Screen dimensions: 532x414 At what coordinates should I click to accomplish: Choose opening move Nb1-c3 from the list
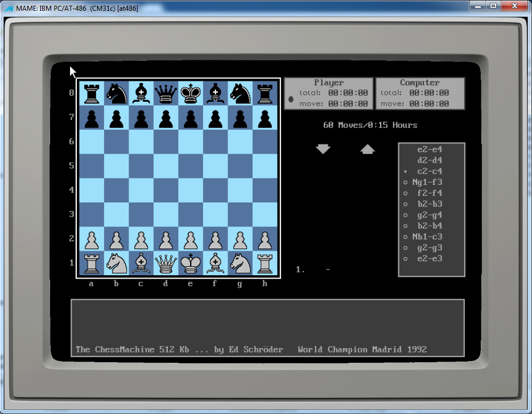427,237
